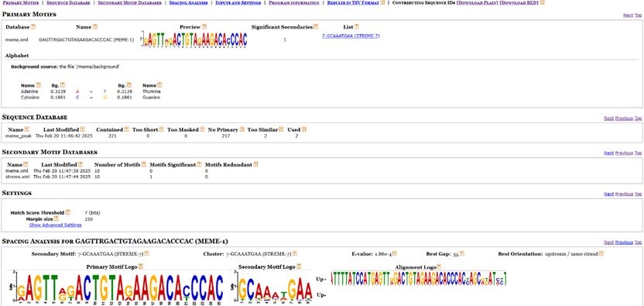This screenshot has width=644, height=306.
Task: Open Inputs and Settings navigation link
Action: (238, 2)
